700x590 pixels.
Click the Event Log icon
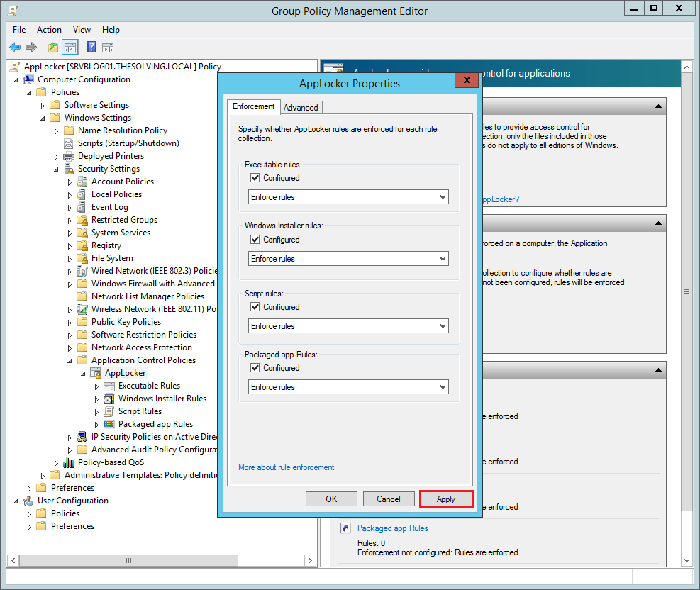coord(82,207)
